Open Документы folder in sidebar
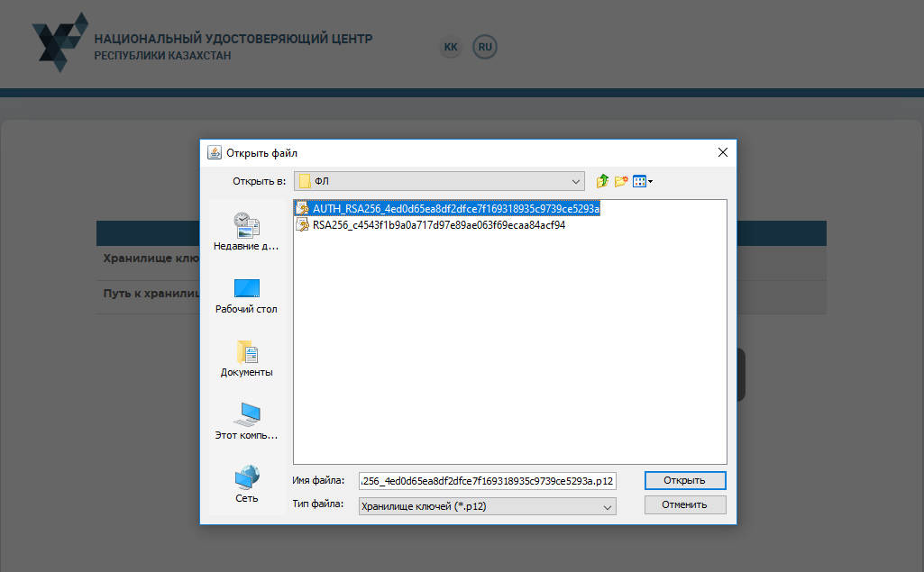This screenshot has width=924, height=572. click(247, 359)
